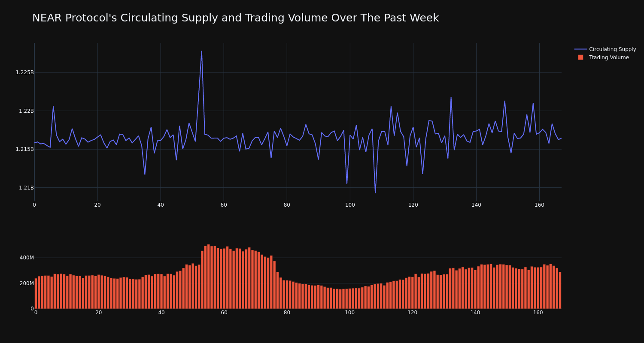The height and width of the screenshot is (343, 644).
Task: Click the 1.225B y-axis label
Action: click(24, 72)
